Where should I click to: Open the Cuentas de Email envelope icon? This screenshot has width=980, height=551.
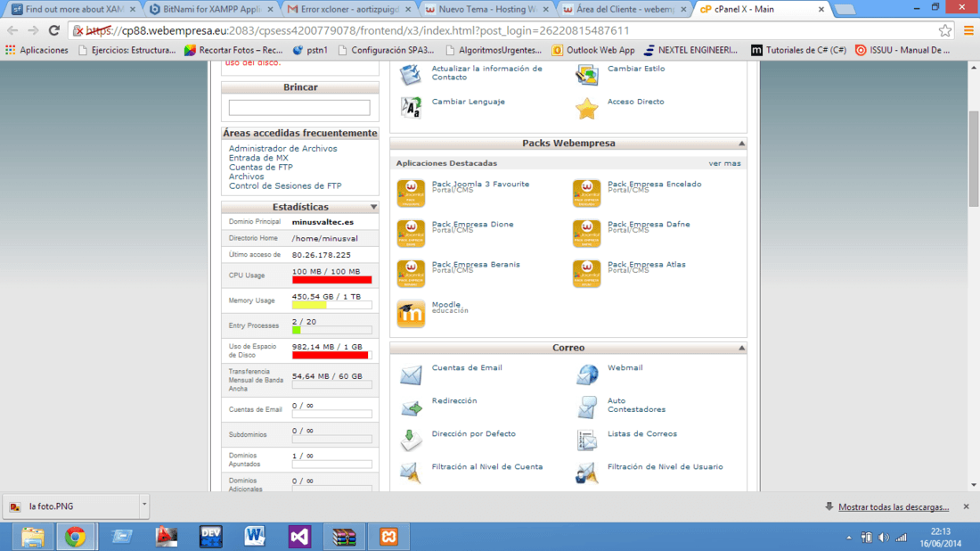[x=411, y=375]
